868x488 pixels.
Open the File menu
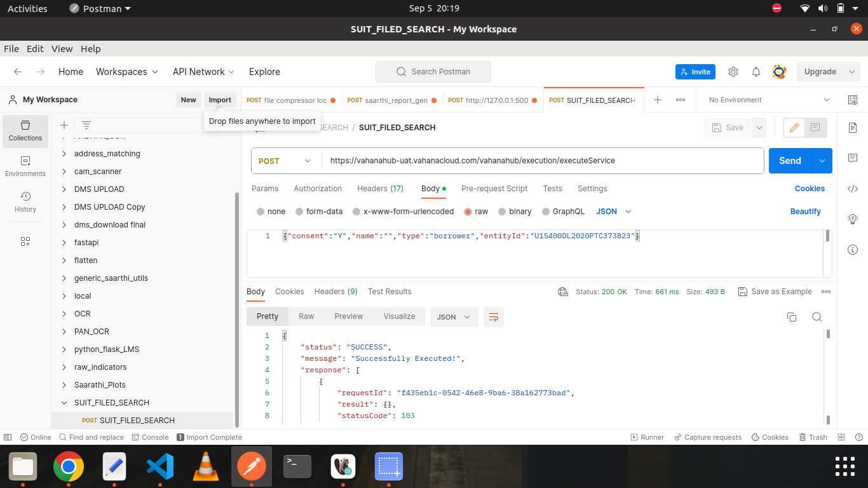(11, 49)
